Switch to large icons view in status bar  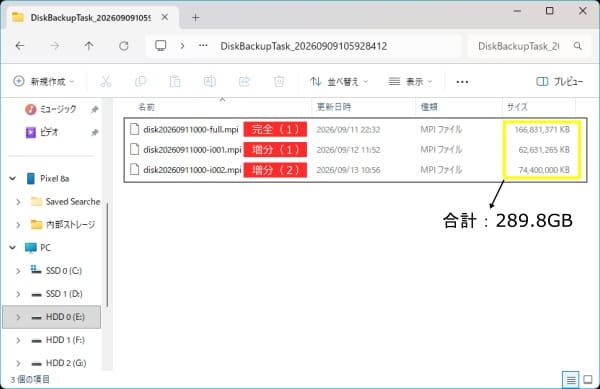pyautogui.click(x=588, y=380)
